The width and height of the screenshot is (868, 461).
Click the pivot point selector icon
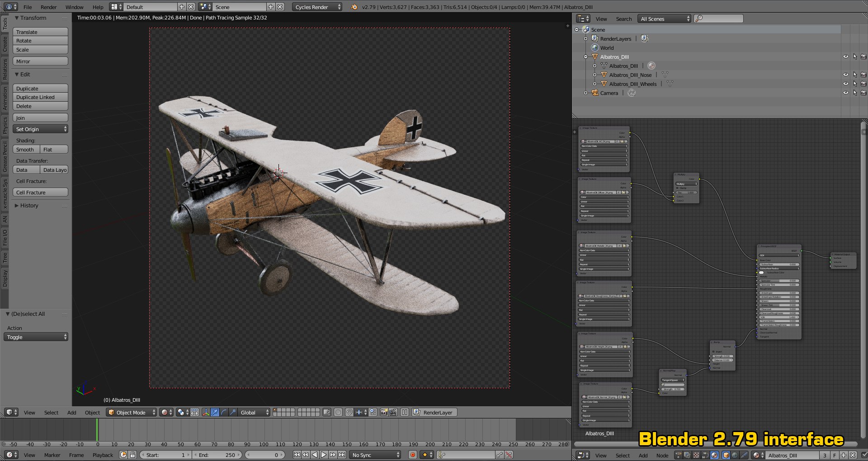(x=183, y=412)
